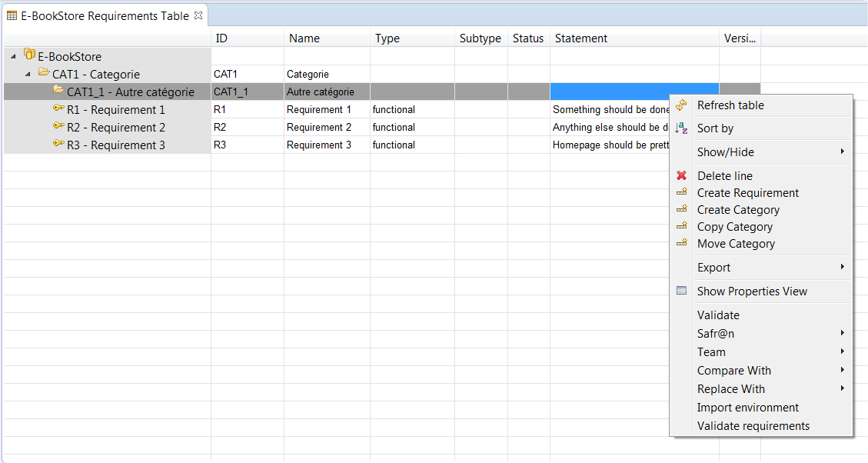868x463 pixels.
Task: Choose Move Category from context menu
Action: point(736,244)
